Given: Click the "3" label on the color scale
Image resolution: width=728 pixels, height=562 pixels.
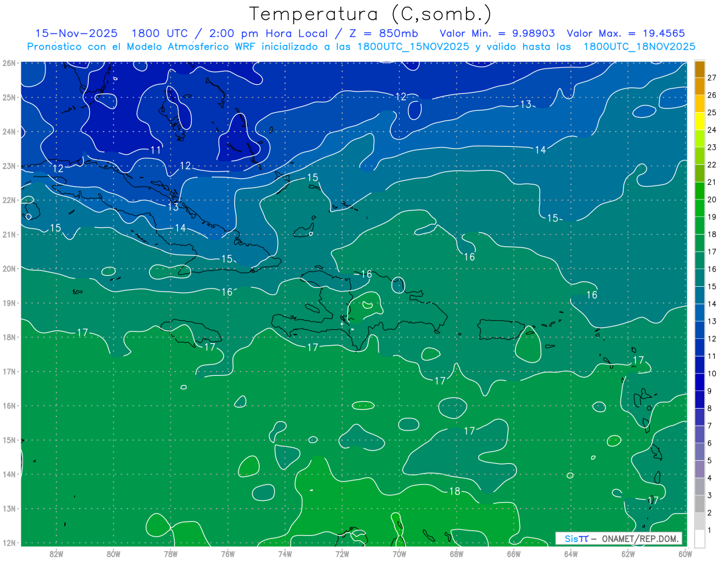Looking at the screenshot, I should (710, 495).
